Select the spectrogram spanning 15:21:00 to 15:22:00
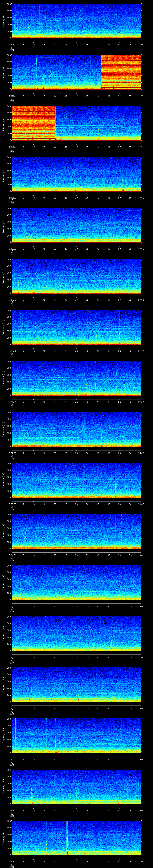Screen dimensions: 153x868 click(x=77, y=378)
